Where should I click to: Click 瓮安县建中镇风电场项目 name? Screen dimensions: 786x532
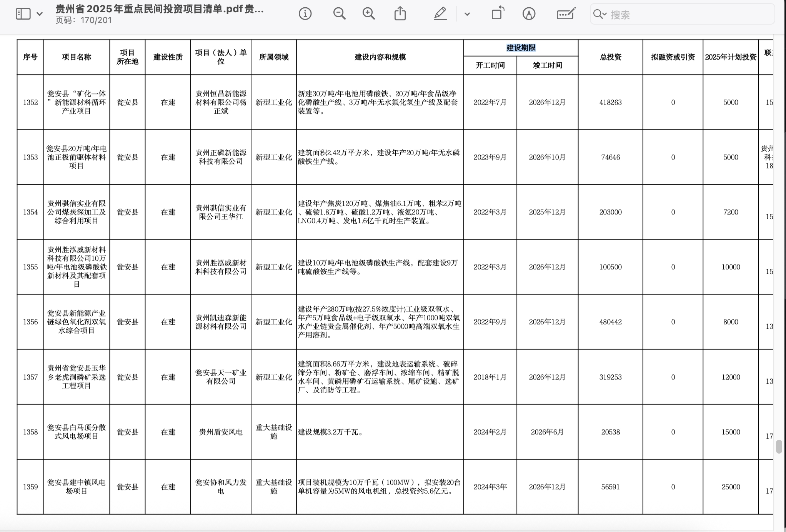(77, 487)
